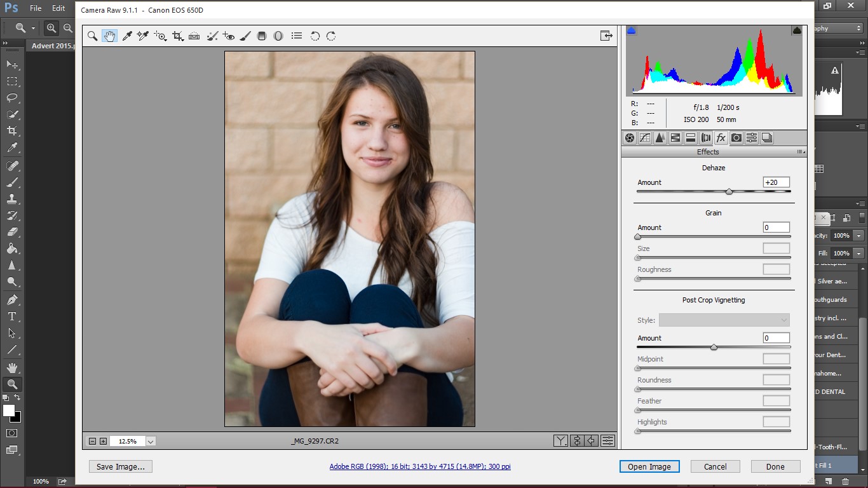
Task: Swap before and after settings
Action: [577, 440]
